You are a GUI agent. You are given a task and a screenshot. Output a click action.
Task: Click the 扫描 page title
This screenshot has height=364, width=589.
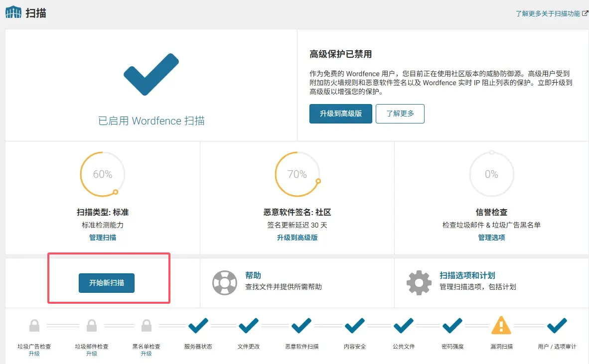point(36,13)
